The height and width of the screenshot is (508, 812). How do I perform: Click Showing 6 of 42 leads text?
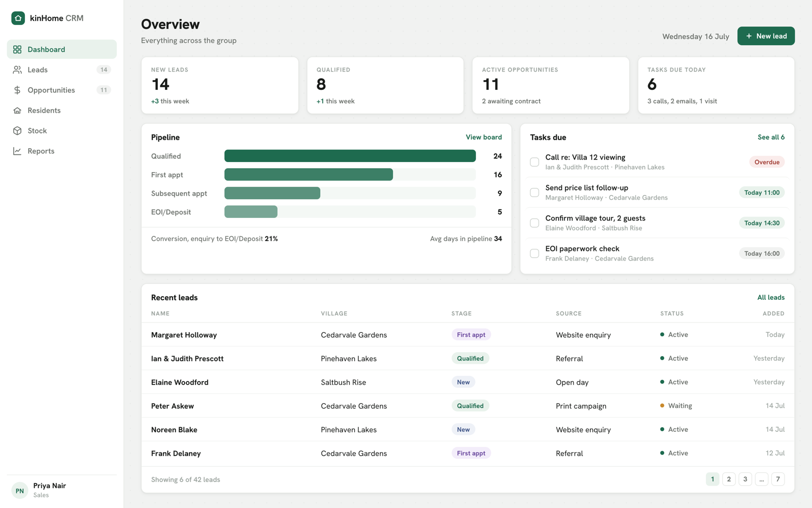point(186,480)
